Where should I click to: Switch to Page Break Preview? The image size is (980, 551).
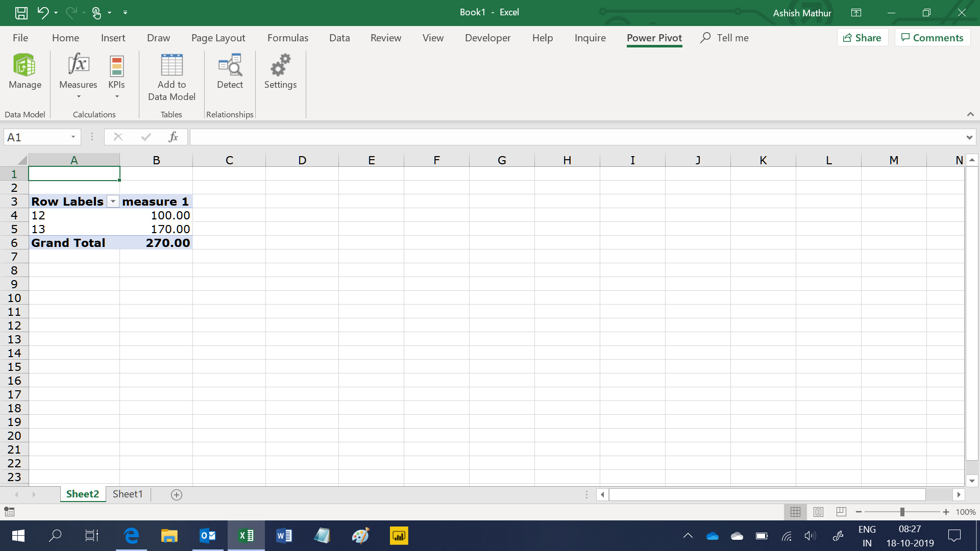[841, 512]
